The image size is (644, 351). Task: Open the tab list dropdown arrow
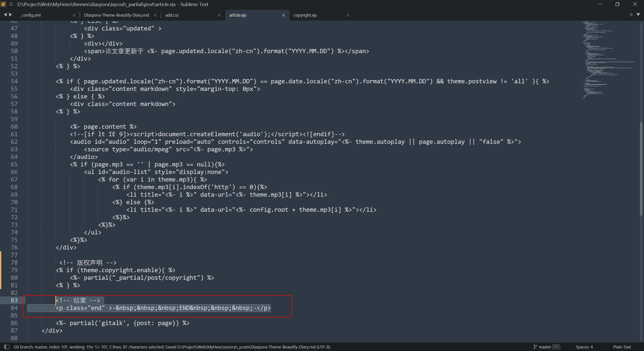(638, 15)
